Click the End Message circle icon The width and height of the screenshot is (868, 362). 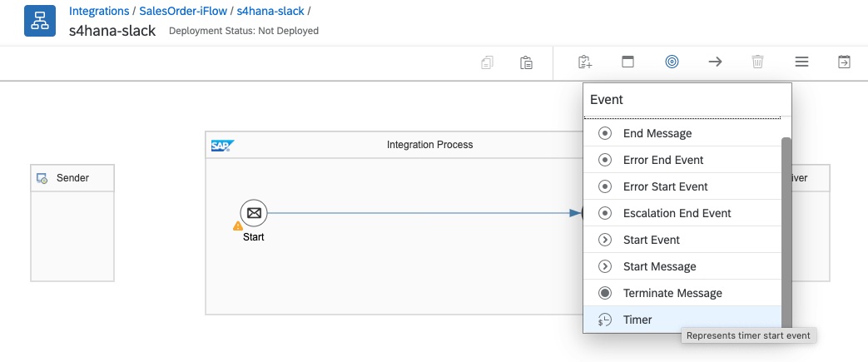point(605,133)
